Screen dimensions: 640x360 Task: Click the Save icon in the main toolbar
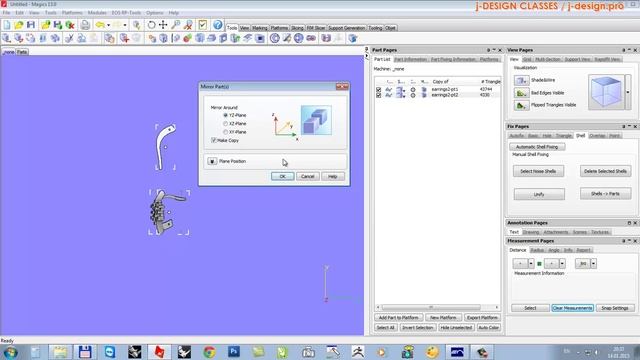click(31, 25)
